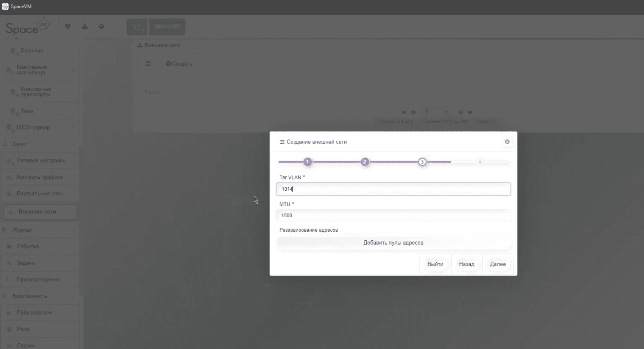Open the network topology icon in header

[85, 26]
